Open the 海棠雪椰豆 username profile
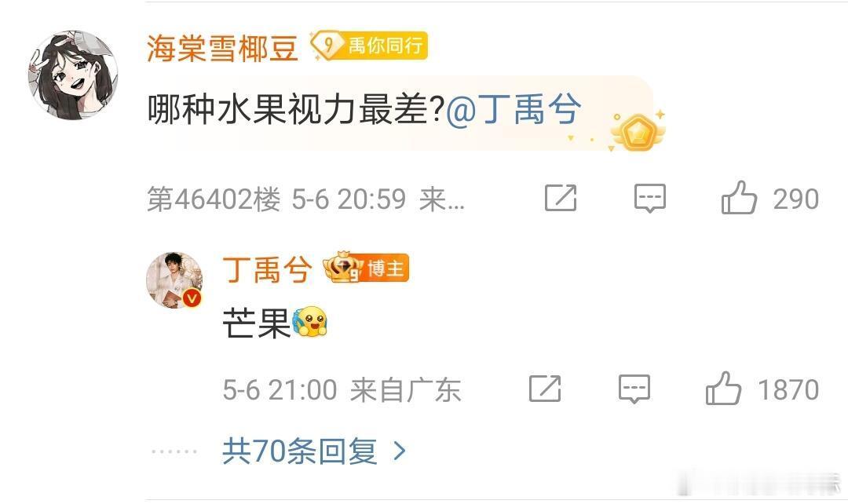This screenshot has width=848, height=504. click(222, 48)
